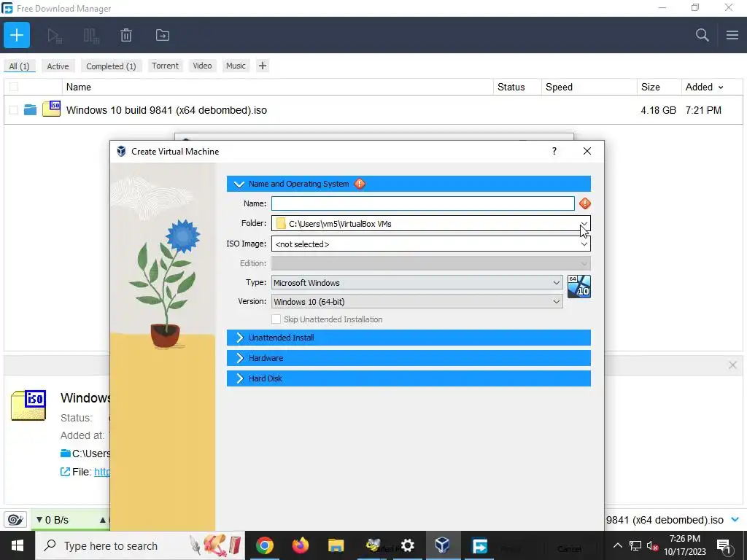The height and width of the screenshot is (560, 747).
Task: Click the muted volume tray icon
Action: 653,545
